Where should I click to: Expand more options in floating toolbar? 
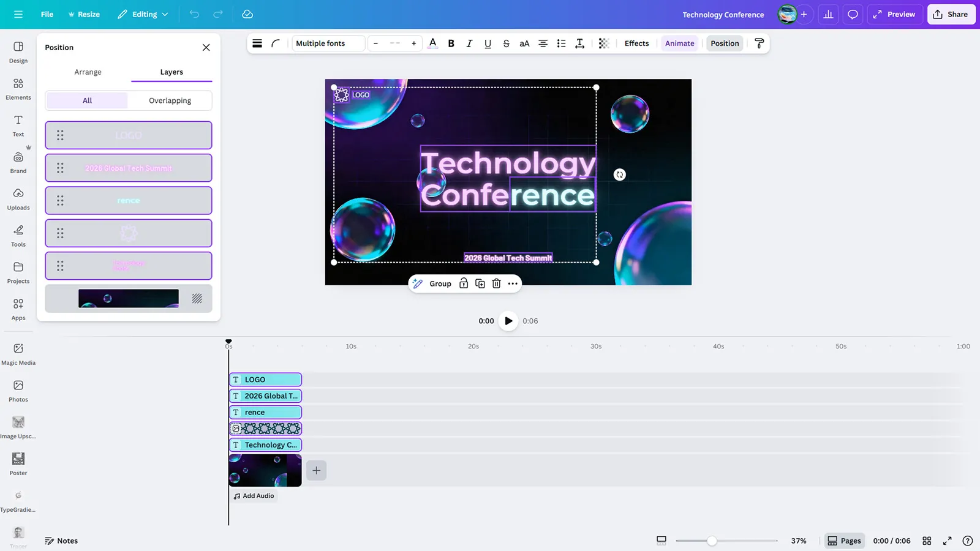[513, 283]
